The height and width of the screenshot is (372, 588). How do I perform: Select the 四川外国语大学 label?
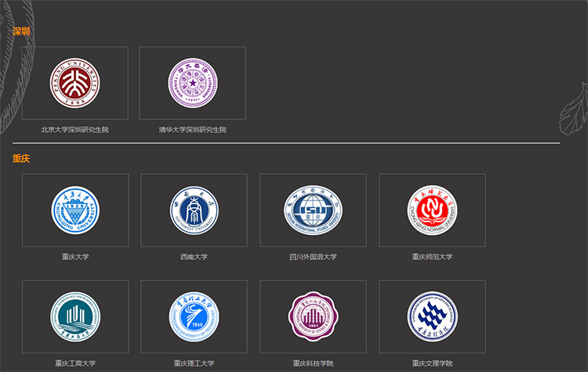pyautogui.click(x=313, y=257)
